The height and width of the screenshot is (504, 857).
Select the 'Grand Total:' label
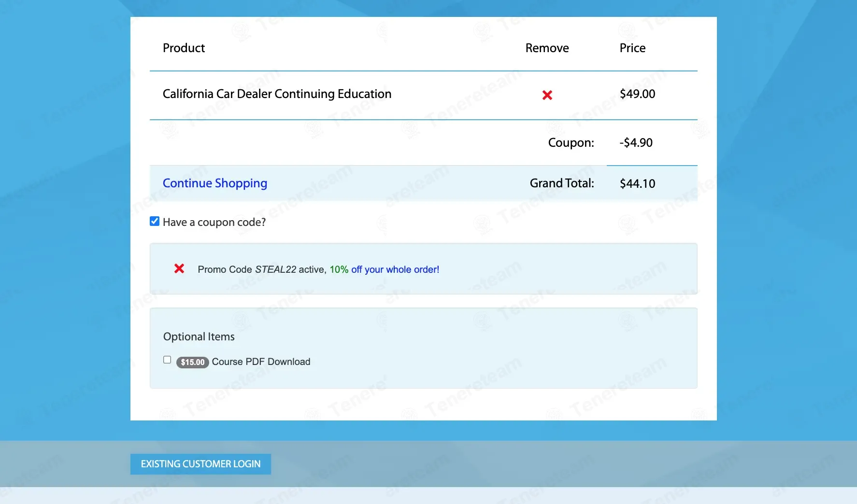[x=562, y=183]
